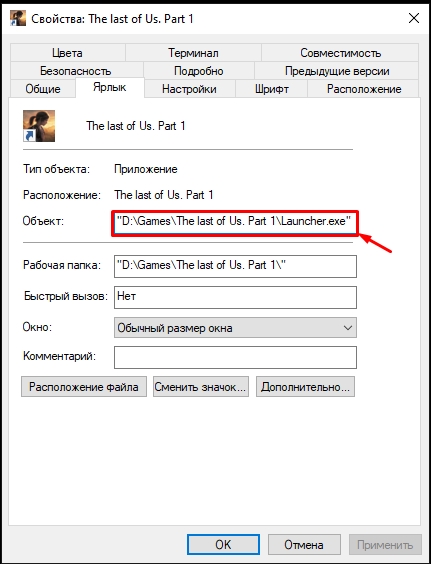Click the Расположение файла button
Viewport: 431px width, 564px height.
pyautogui.click(x=84, y=387)
